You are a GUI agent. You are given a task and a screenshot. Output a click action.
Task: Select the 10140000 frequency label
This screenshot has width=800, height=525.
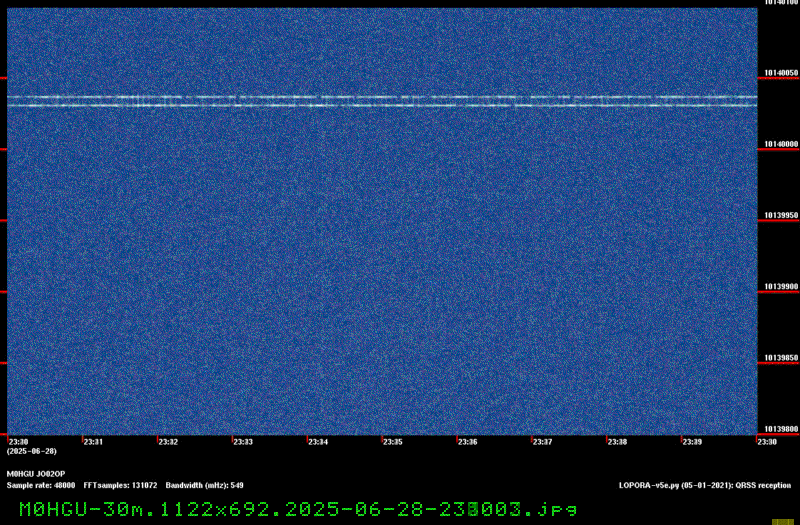781,144
